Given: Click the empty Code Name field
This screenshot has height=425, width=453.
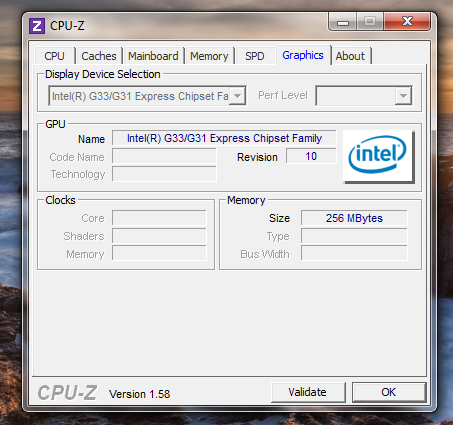Looking at the screenshot, I should point(164,156).
